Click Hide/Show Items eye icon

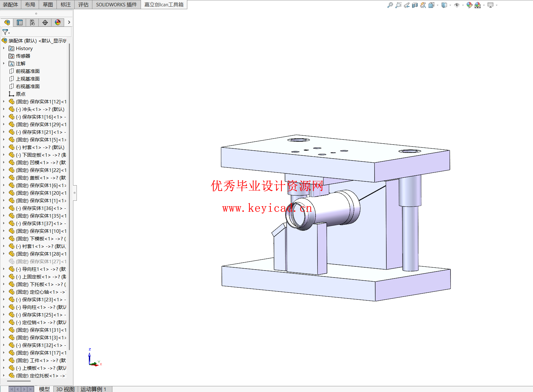pos(457,5)
